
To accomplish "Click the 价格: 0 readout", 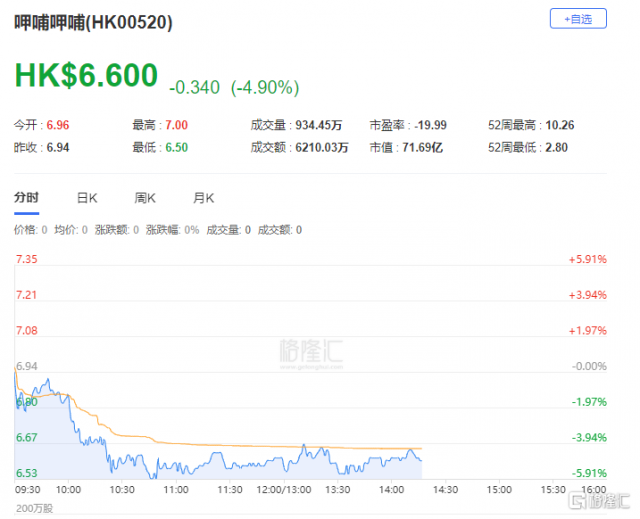I will point(31,230).
